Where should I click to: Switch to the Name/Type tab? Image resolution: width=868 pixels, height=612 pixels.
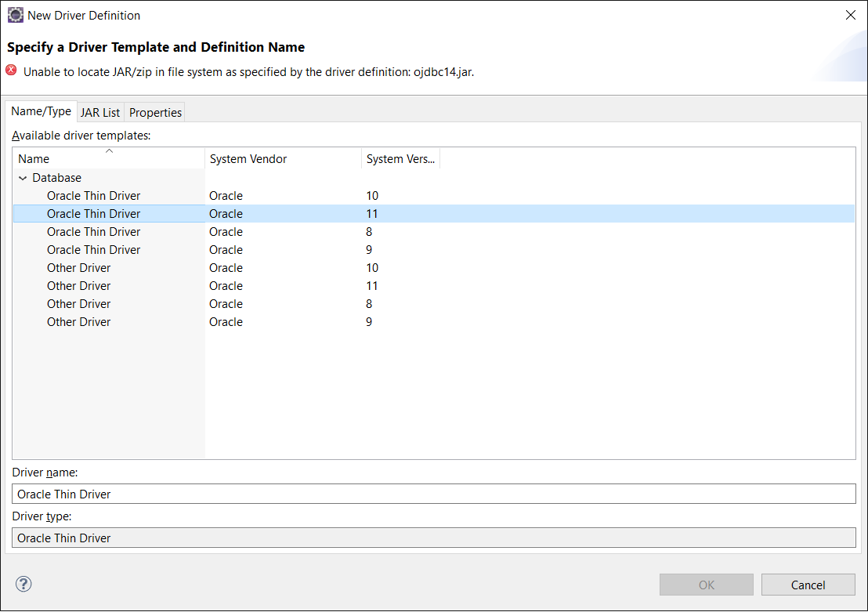42,111
